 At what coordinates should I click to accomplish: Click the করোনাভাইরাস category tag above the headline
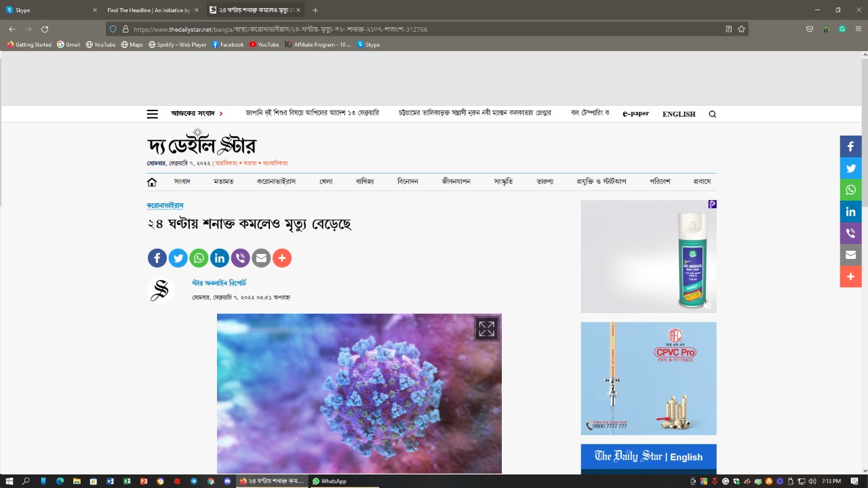point(165,205)
